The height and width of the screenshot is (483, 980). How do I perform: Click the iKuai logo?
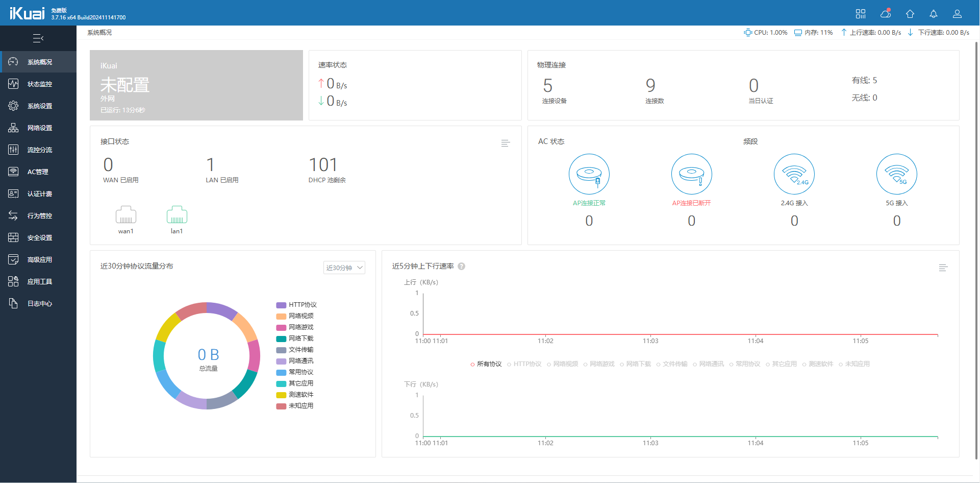[27, 13]
